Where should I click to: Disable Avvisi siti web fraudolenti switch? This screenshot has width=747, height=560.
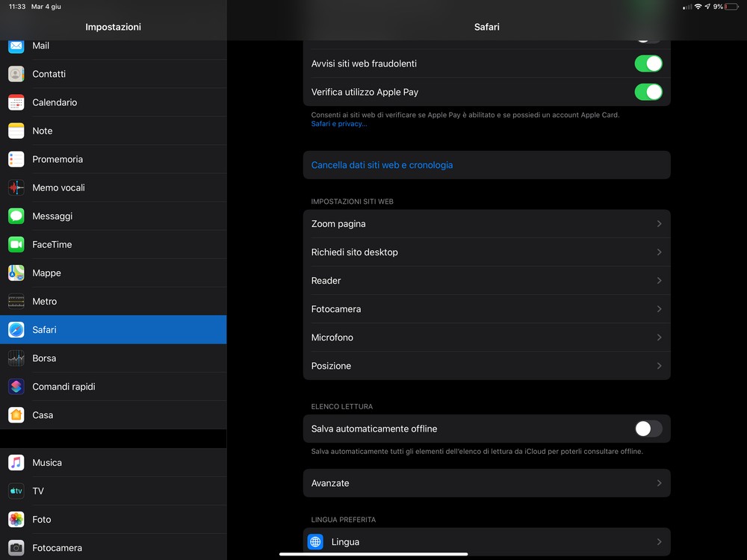tap(648, 63)
